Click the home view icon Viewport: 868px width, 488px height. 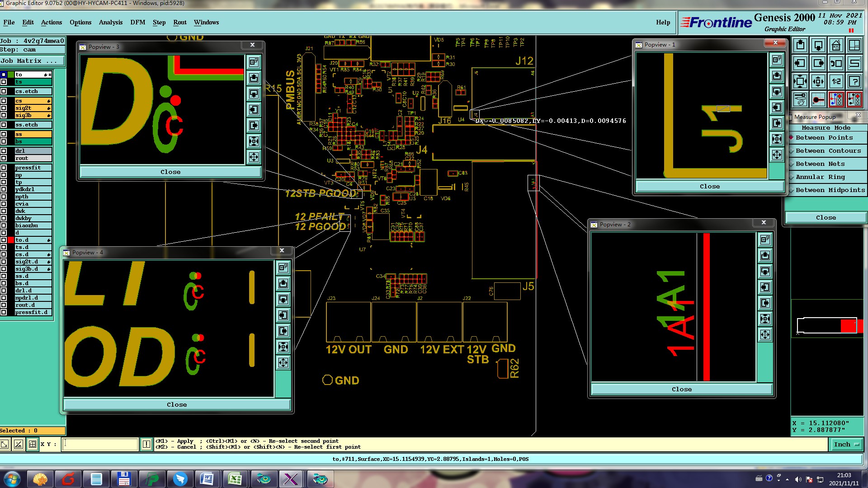tap(836, 45)
